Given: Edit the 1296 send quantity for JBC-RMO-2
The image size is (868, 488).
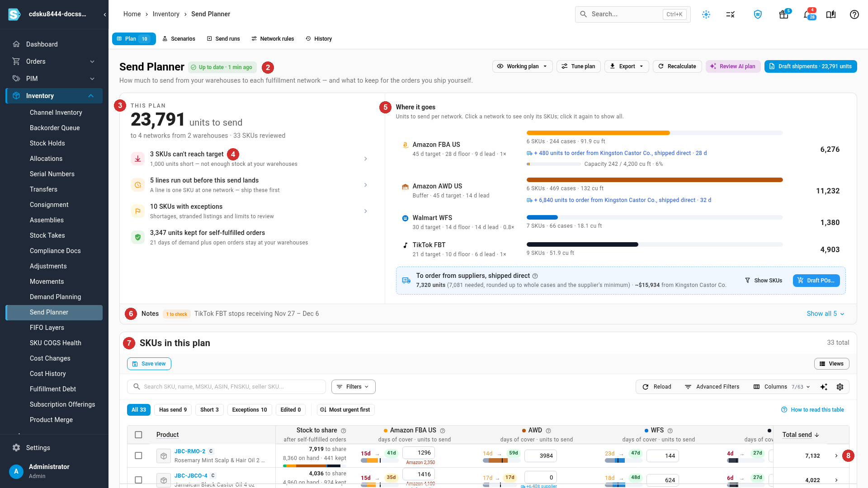Looking at the screenshot, I should (419, 453).
